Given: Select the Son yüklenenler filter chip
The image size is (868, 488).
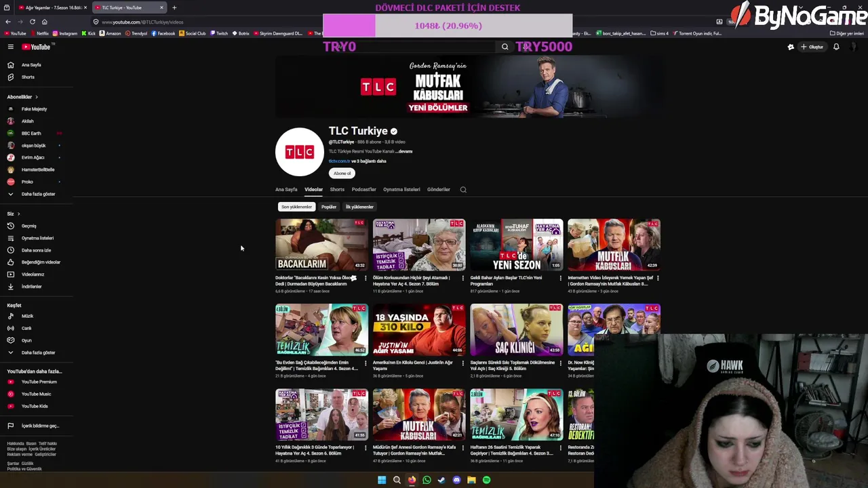Looking at the screenshot, I should [296, 207].
